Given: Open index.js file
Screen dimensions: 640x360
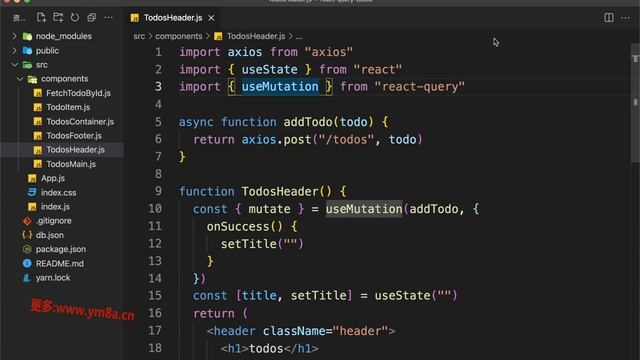Looking at the screenshot, I should point(55,207).
